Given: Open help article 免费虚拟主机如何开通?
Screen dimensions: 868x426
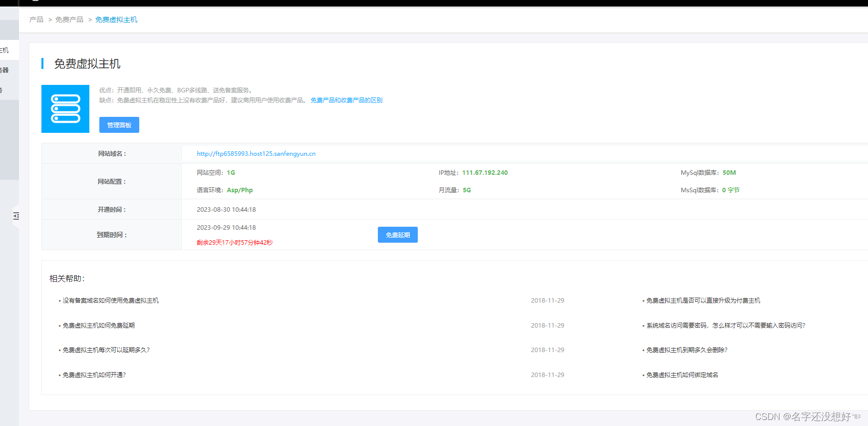Looking at the screenshot, I should click(94, 375).
